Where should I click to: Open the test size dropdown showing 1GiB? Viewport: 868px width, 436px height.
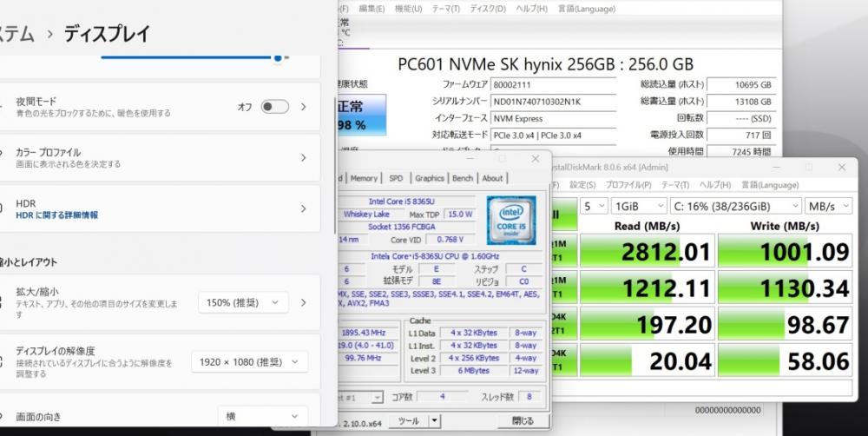(x=639, y=206)
